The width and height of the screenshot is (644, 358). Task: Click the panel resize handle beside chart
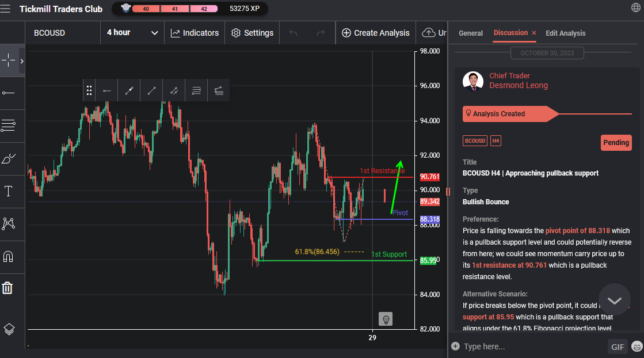point(448,191)
